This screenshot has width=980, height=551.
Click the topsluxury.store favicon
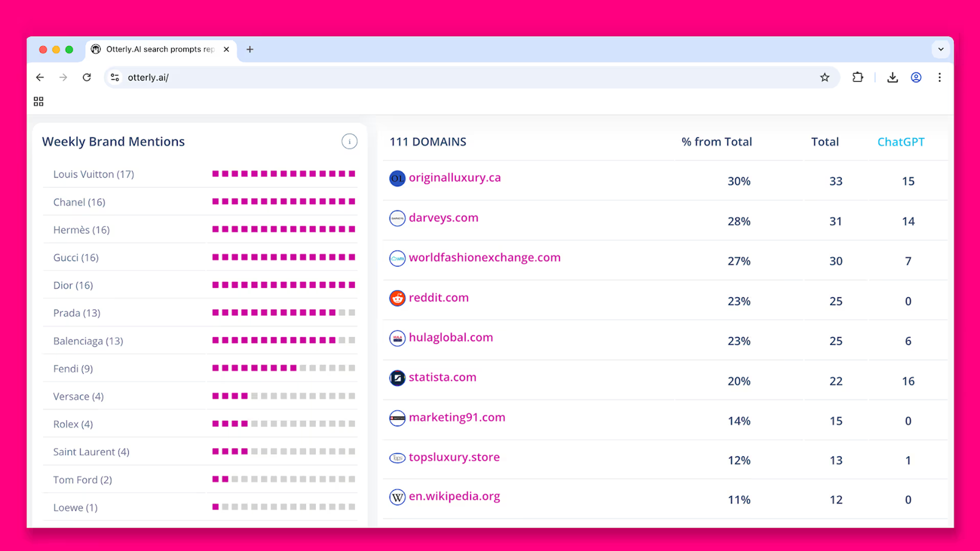[x=397, y=458]
